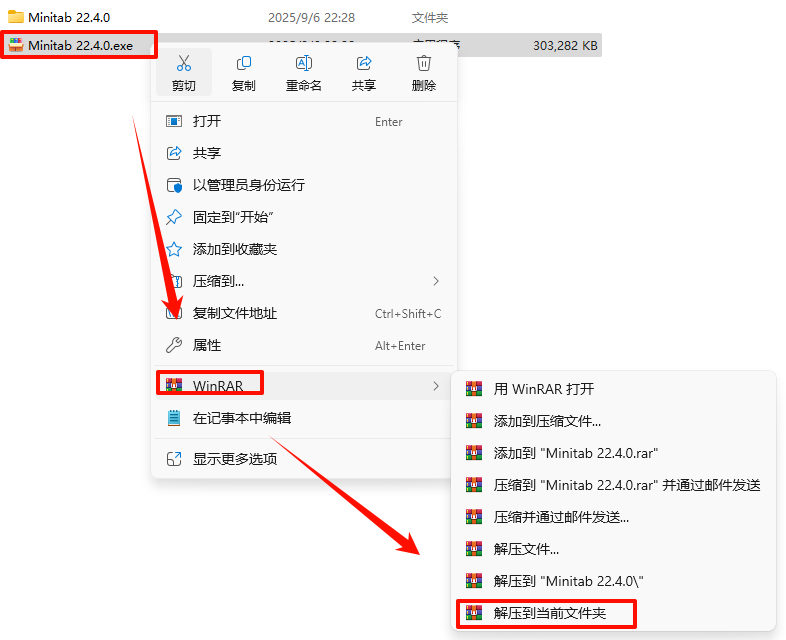Click the Cut (剪切) scissors icon
Screen dimensions: 786x640
[x=183, y=63]
